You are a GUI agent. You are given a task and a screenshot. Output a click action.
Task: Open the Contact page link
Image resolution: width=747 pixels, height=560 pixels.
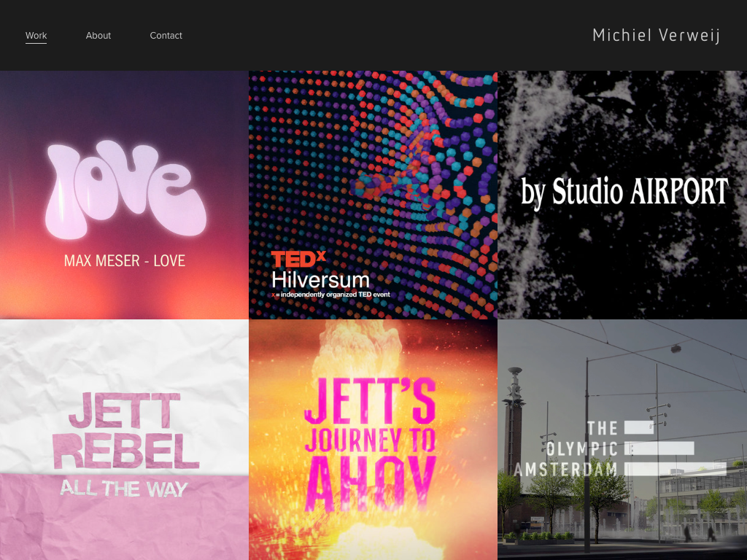tap(166, 36)
